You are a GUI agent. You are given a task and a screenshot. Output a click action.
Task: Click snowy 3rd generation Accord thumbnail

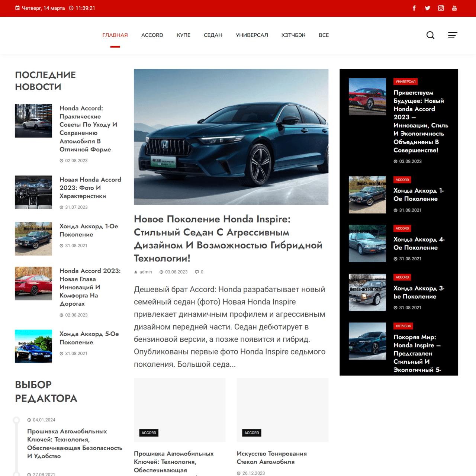[367, 292]
